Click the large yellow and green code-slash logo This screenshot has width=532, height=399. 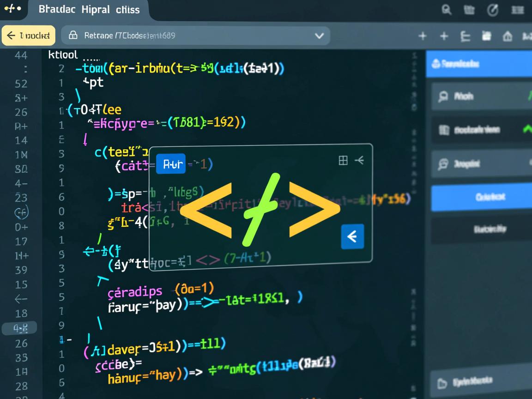pyautogui.click(x=260, y=206)
